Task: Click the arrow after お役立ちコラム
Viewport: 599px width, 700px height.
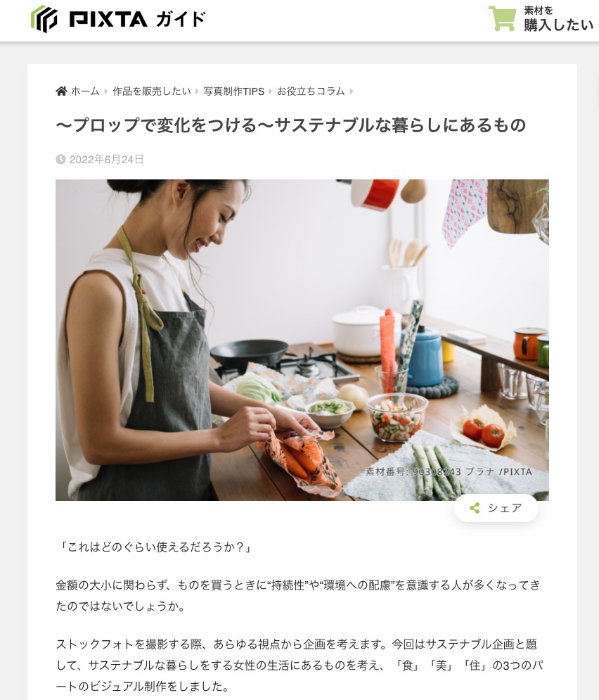Action: (352, 91)
